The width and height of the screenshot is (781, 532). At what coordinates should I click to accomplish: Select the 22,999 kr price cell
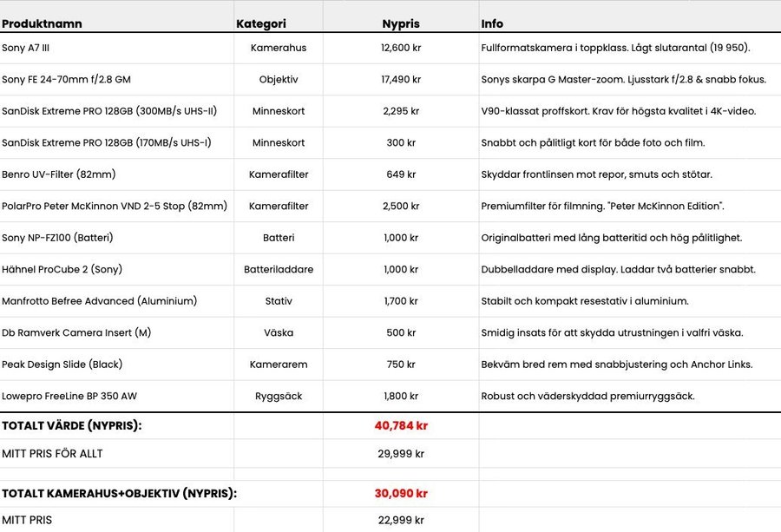[400, 520]
